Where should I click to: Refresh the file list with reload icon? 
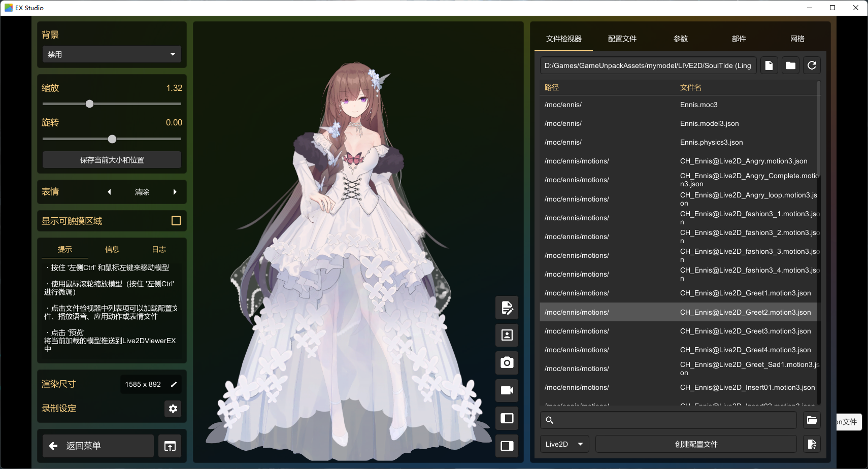click(812, 65)
